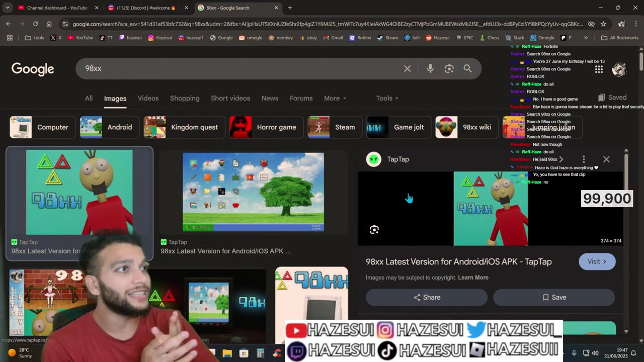644x362 pixels.
Task: Open the large 98xx preview image in panel
Action: (491, 209)
